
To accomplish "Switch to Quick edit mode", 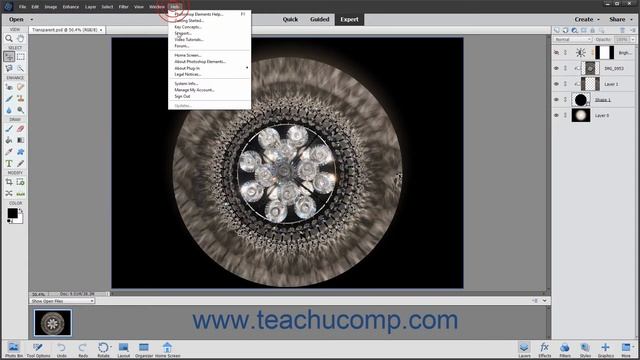I will point(290,19).
